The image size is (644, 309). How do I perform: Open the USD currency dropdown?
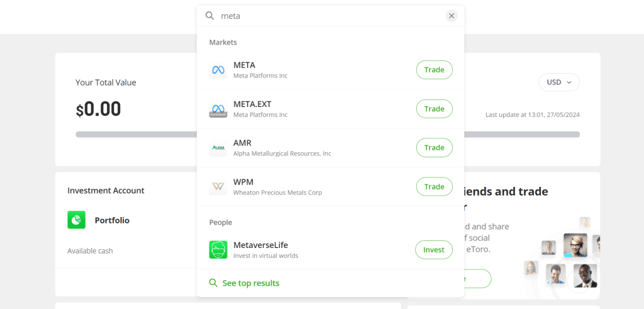559,82
